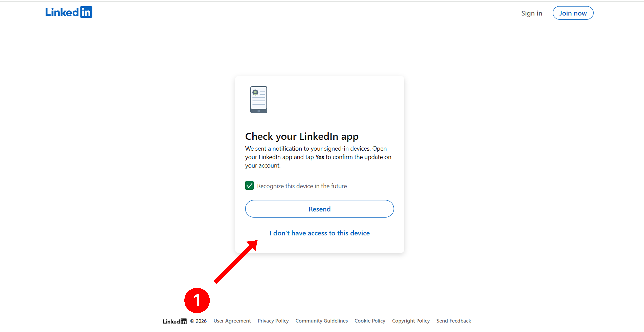Click Send Feedback in the footer

[x=453, y=321]
